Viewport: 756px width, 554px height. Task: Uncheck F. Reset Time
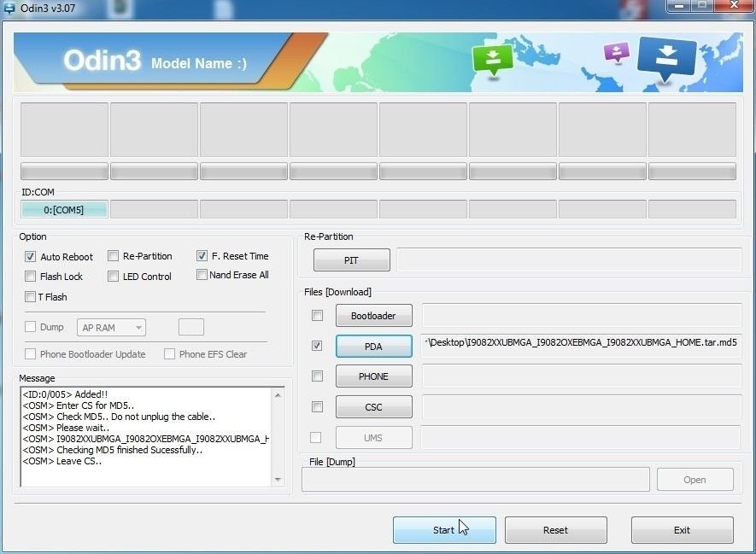tap(202, 256)
